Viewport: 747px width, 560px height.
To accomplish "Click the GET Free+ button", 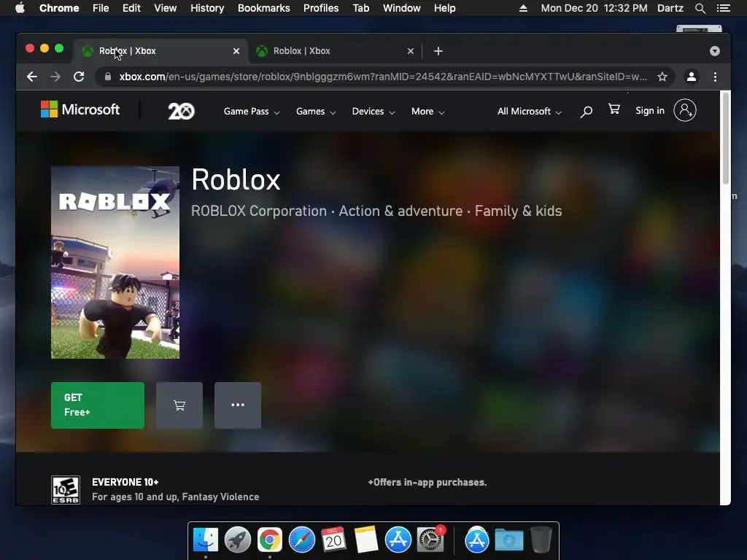I will 98,405.
